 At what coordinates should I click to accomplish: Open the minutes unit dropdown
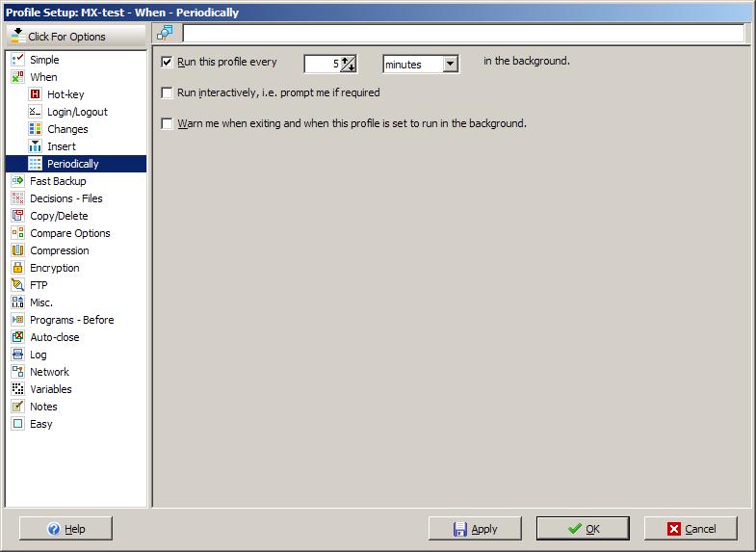click(x=450, y=65)
